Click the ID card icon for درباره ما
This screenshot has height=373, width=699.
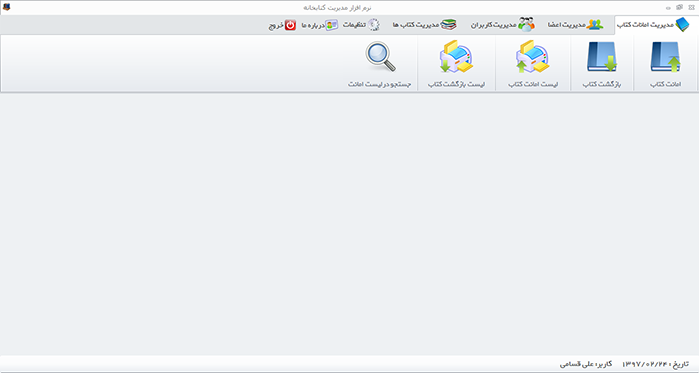[x=331, y=25]
